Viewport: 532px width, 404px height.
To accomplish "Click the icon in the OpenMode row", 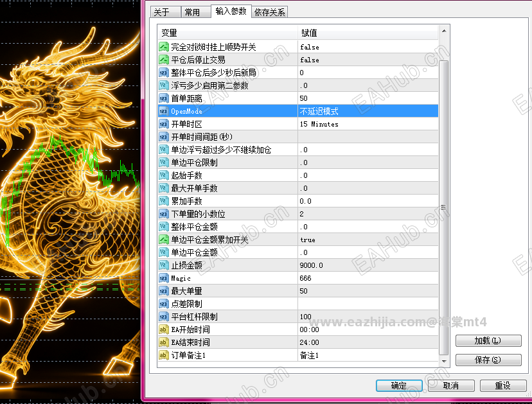I will (164, 111).
